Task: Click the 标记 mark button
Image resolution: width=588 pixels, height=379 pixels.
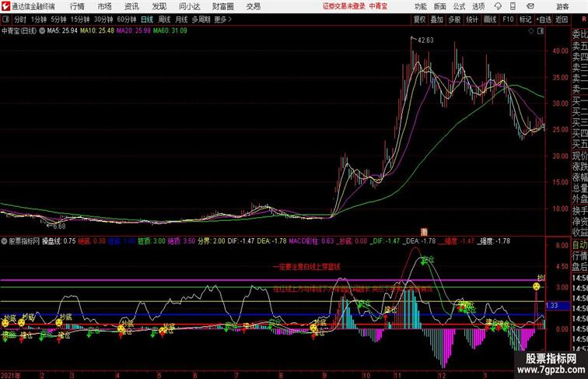Action: tap(525, 19)
